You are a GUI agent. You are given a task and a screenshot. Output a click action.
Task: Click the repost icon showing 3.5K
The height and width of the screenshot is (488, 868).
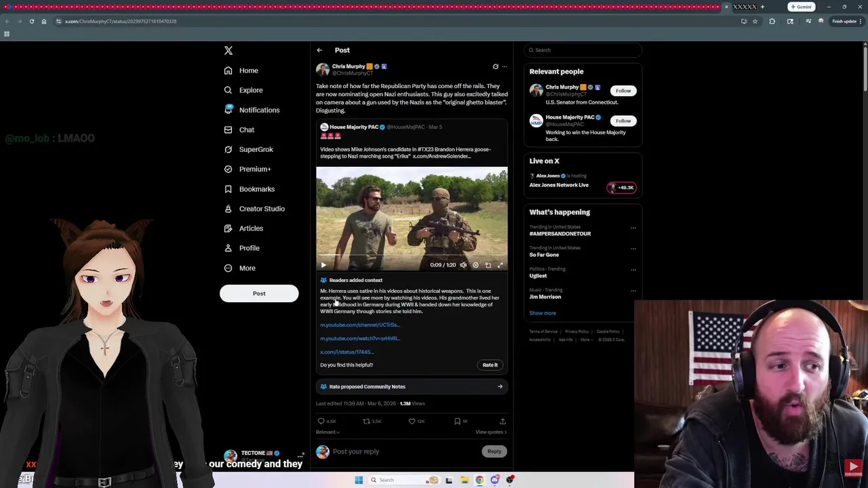point(366,422)
